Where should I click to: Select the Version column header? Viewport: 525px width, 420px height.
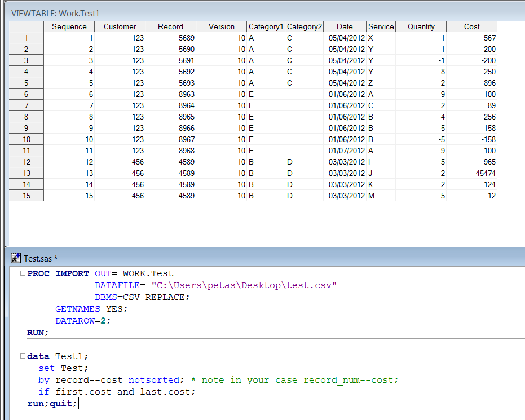tap(221, 26)
